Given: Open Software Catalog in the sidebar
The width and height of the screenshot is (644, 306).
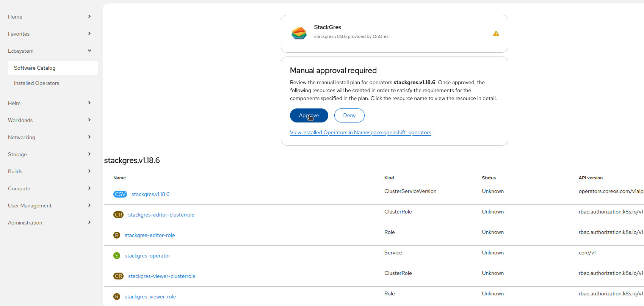Looking at the screenshot, I should pyautogui.click(x=53, y=68).
